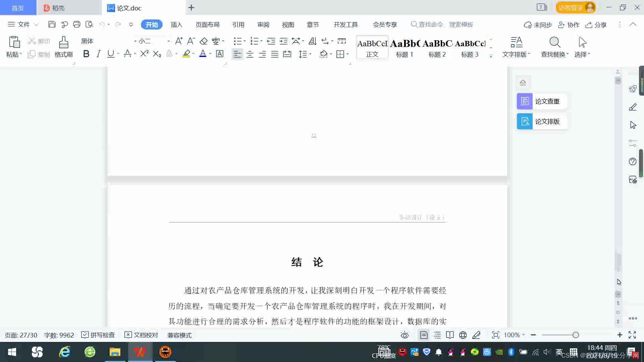This screenshot has width=644, height=362.
Task: Expand the styles gallery more arrow
Action: 491,56
